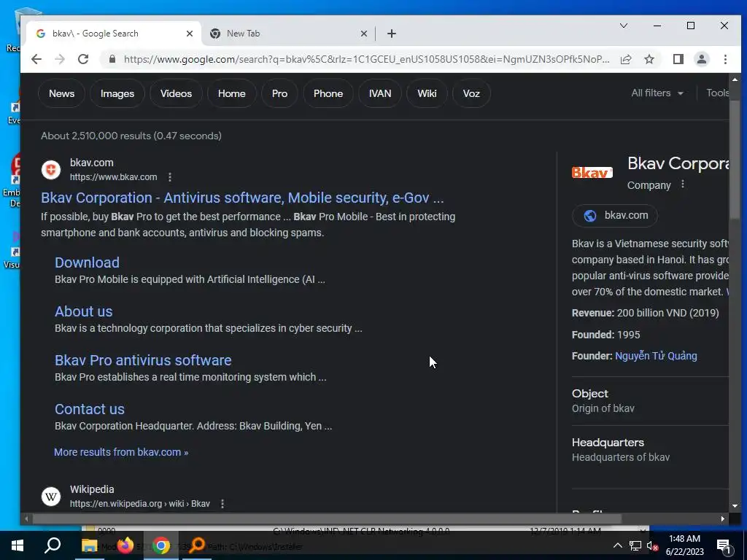Open knowledge panel three-dot menu
The width and height of the screenshot is (747, 560).
(x=683, y=184)
